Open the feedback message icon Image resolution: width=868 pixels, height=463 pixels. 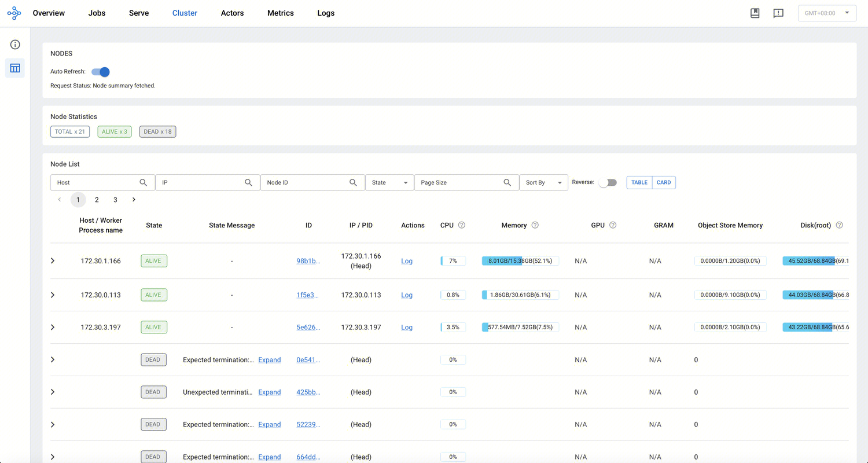click(x=778, y=13)
